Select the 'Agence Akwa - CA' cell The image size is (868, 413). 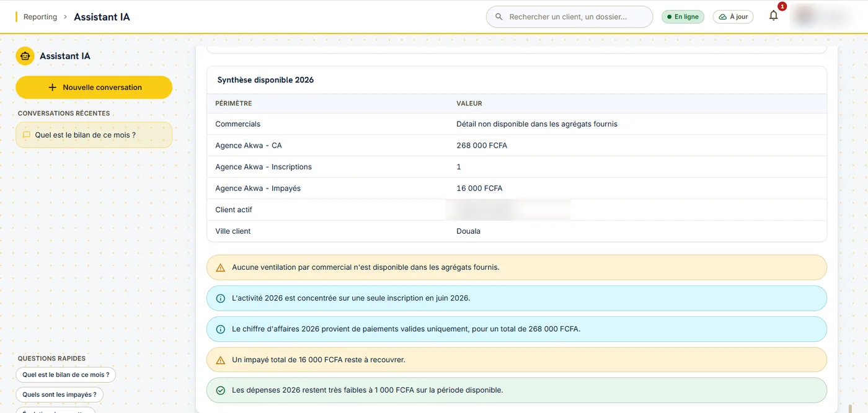(x=249, y=145)
